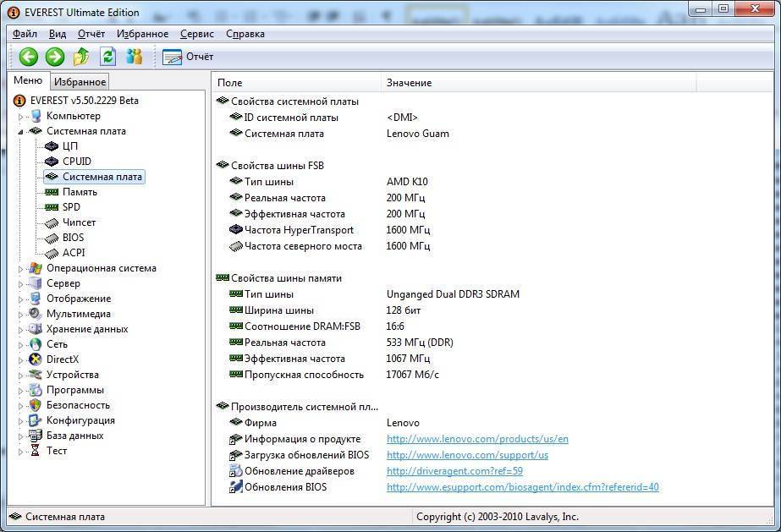Viewport: 781px width, 532px height.
Task: Expand the Сеть tree node
Action: [20, 345]
